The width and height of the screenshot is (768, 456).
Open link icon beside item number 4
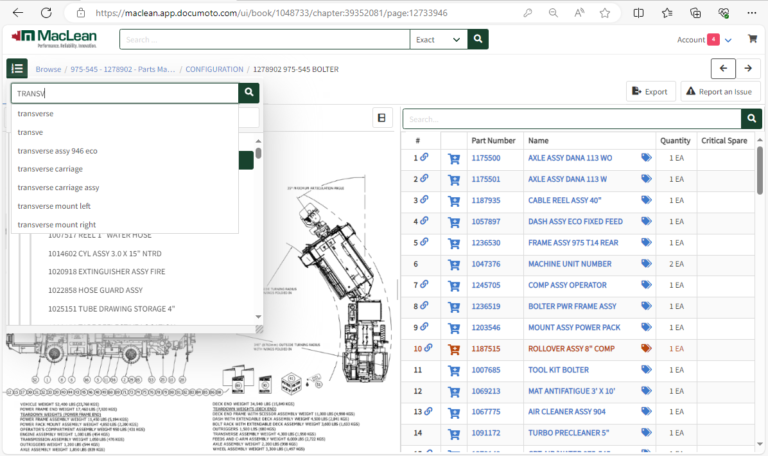(424, 221)
